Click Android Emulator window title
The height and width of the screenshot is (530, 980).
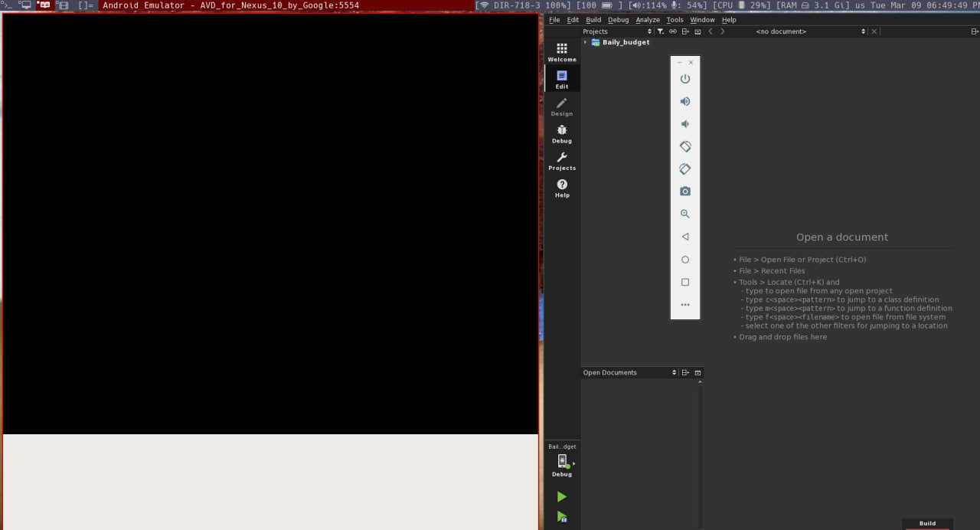click(230, 5)
